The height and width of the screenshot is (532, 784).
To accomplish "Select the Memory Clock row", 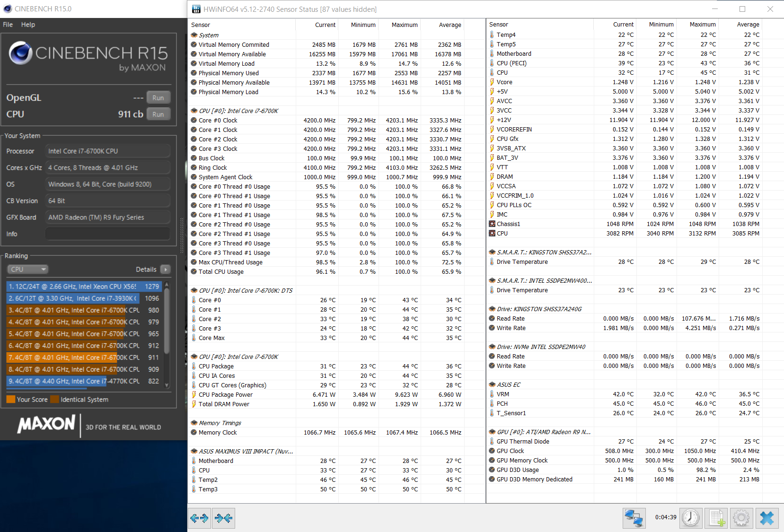I will pyautogui.click(x=326, y=433).
